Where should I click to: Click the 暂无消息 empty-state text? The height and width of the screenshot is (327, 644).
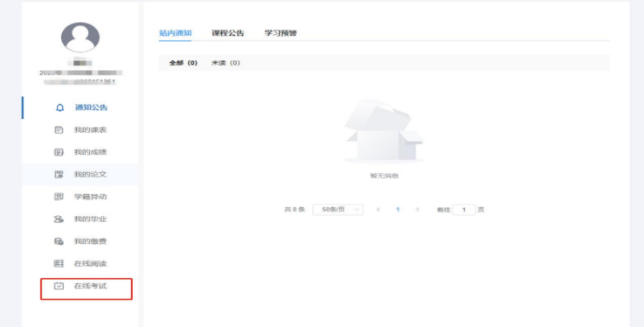tap(384, 176)
